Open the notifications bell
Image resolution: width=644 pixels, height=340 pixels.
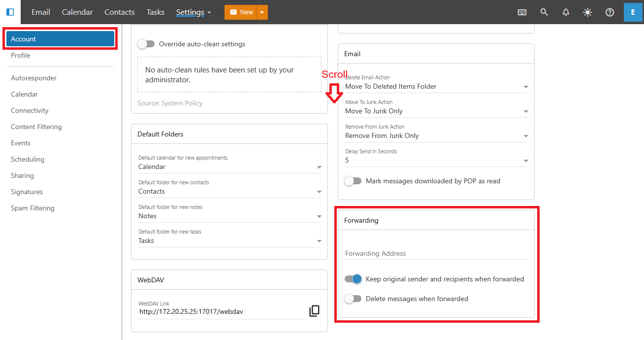click(566, 12)
